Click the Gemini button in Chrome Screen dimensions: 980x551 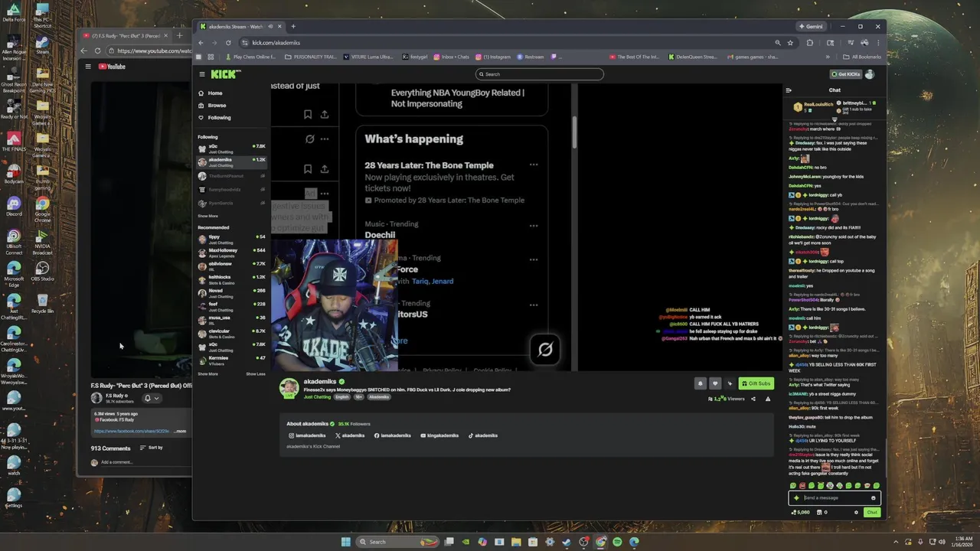pyautogui.click(x=810, y=26)
